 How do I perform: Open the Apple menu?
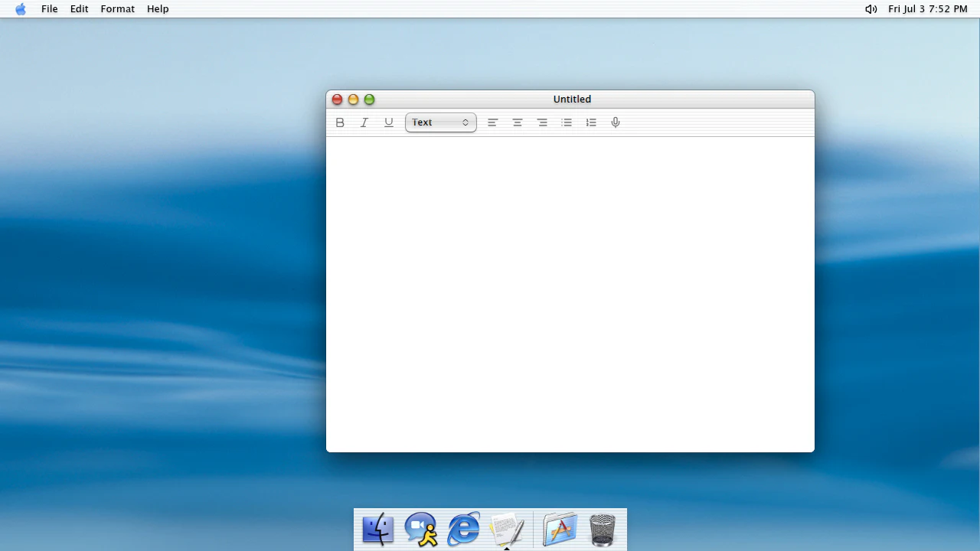pos(21,9)
